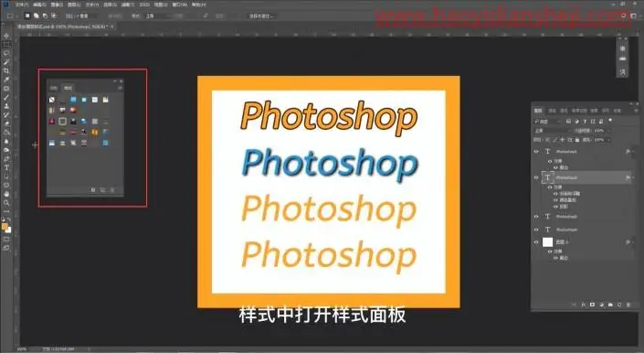Select the Quick Selection wand tool
The height and width of the screenshot is (353, 644).
[6, 62]
